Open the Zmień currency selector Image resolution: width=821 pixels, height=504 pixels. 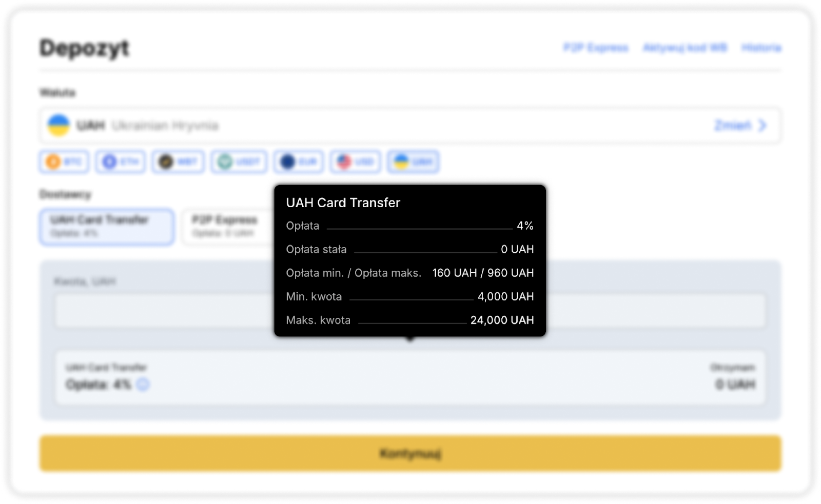click(x=733, y=126)
